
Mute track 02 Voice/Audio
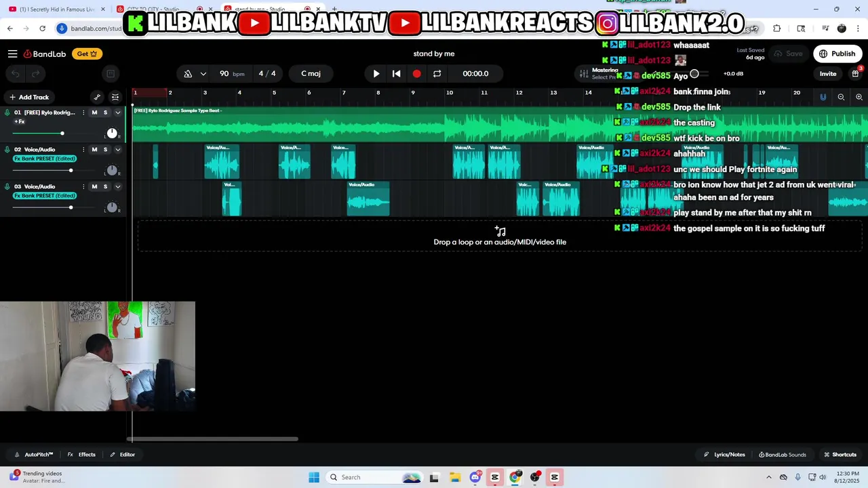coord(94,149)
